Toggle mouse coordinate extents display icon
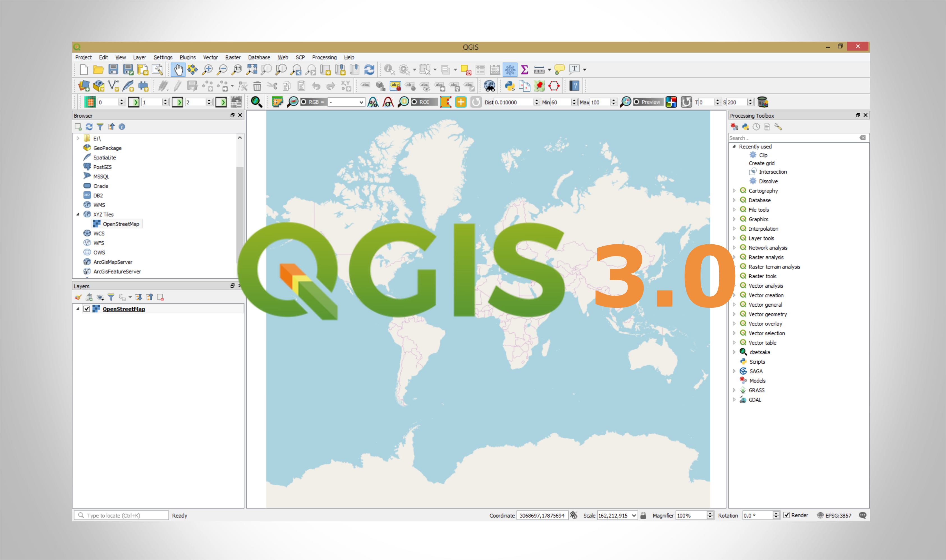Viewport: 946px width, 560px height. [574, 515]
